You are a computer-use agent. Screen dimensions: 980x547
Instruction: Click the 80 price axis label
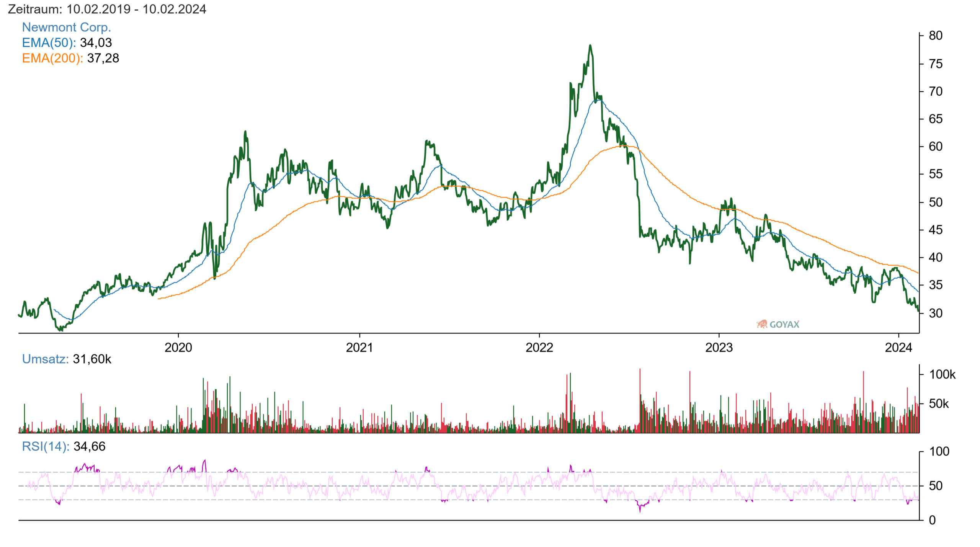point(936,36)
